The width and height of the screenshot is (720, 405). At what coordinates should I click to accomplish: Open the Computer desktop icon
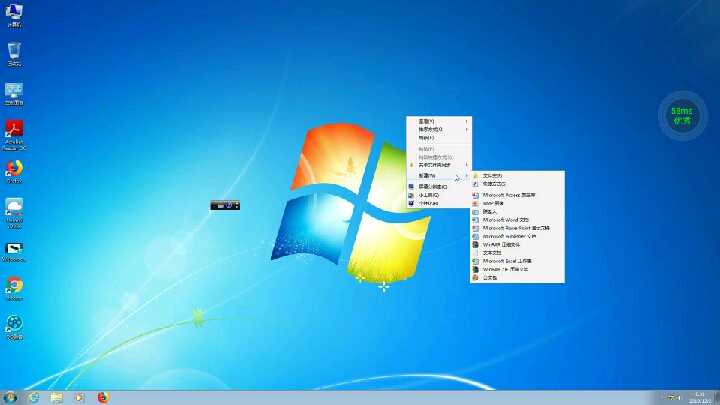point(14,15)
